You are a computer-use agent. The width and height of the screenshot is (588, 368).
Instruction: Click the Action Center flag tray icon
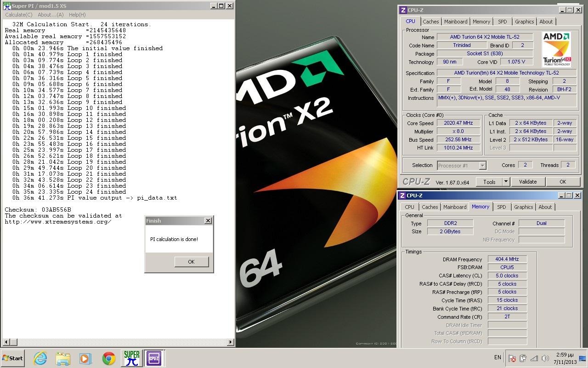tap(512, 358)
